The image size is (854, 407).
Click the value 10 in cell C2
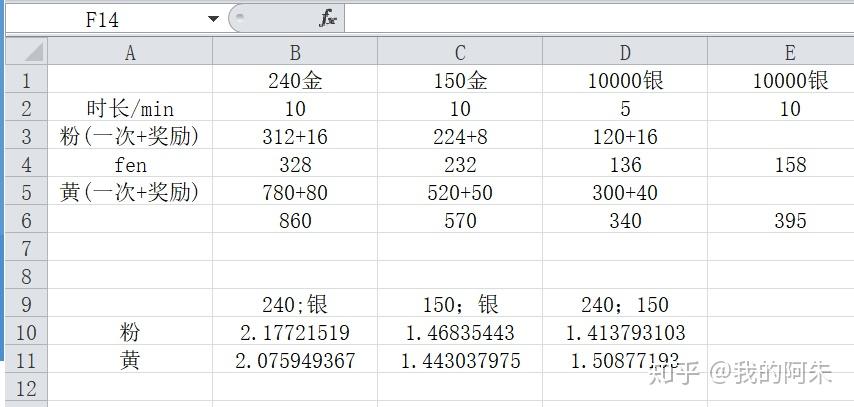(x=460, y=108)
